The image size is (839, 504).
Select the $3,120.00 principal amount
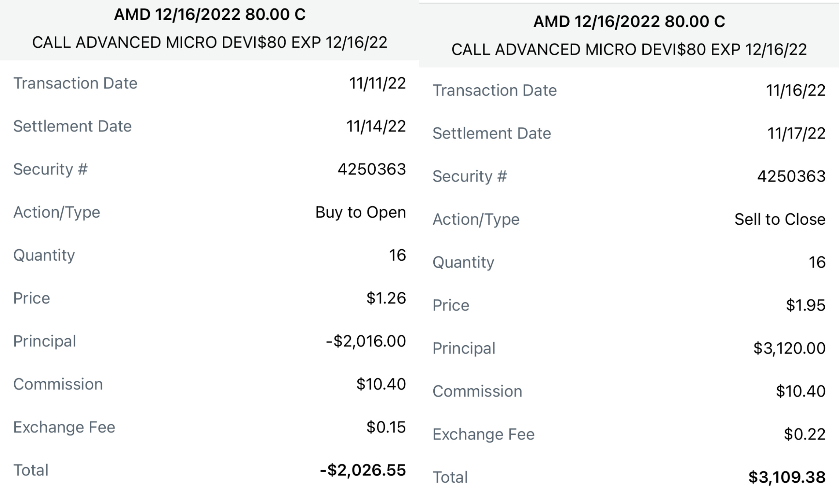tap(789, 348)
